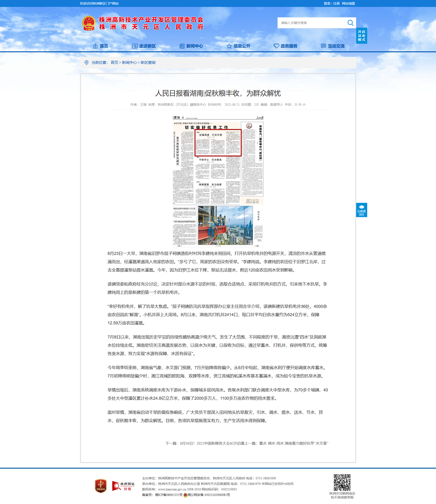
Task: Click the newspaper icon beside 新闻中心
Action: (x=182, y=46)
